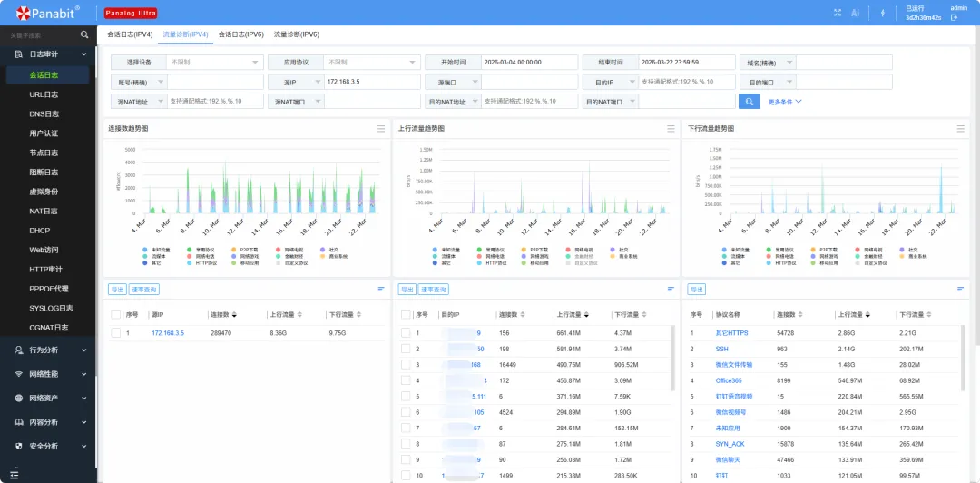Click the Panabit logo
Screen dimensions: 980x483
coord(47,13)
